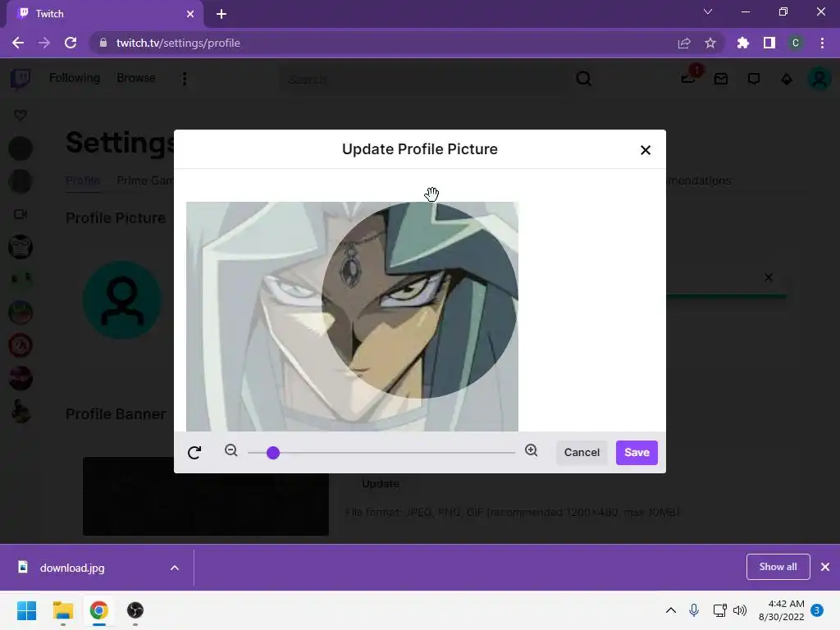Open a new browser tab
The height and width of the screenshot is (630, 840).
click(221, 14)
